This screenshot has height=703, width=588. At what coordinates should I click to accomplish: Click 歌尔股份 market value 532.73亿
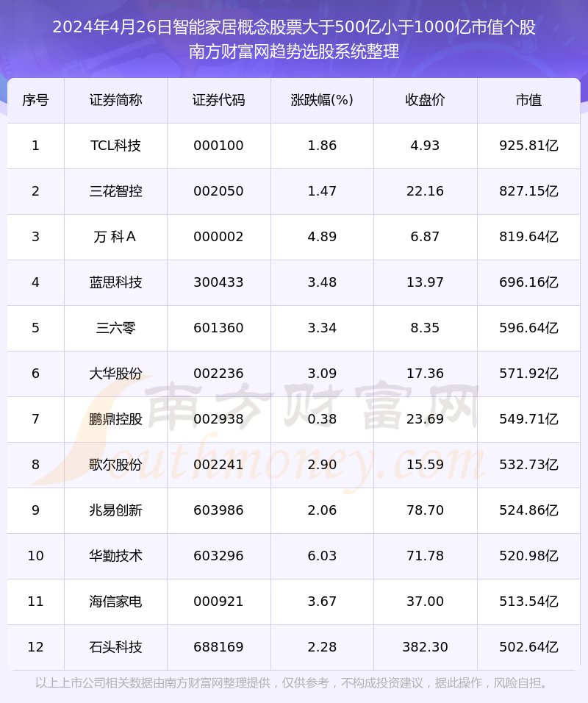click(x=528, y=465)
